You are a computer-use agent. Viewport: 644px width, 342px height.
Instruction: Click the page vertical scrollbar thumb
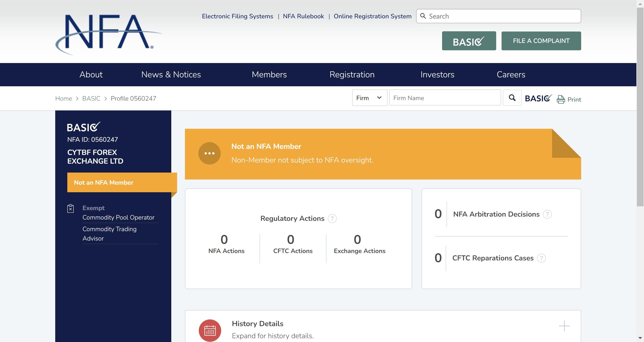coord(640,107)
